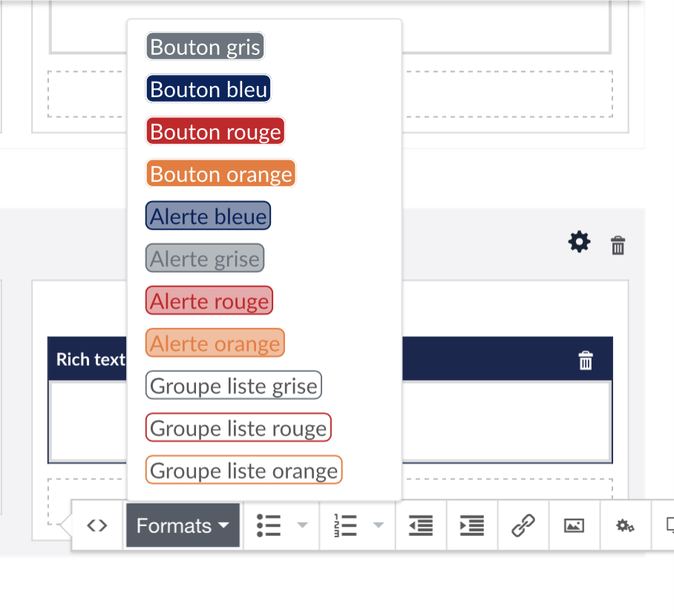Choose the Groupe liste orange format
The height and width of the screenshot is (616, 674).
[x=243, y=470]
